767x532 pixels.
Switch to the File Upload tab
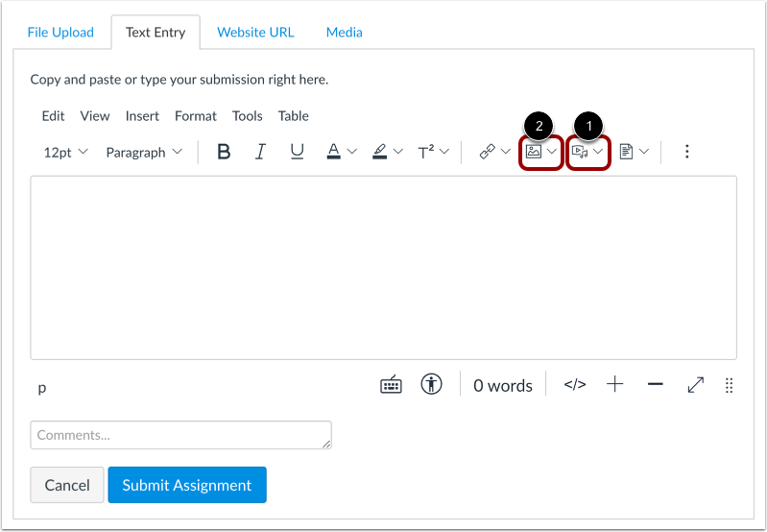tap(60, 33)
